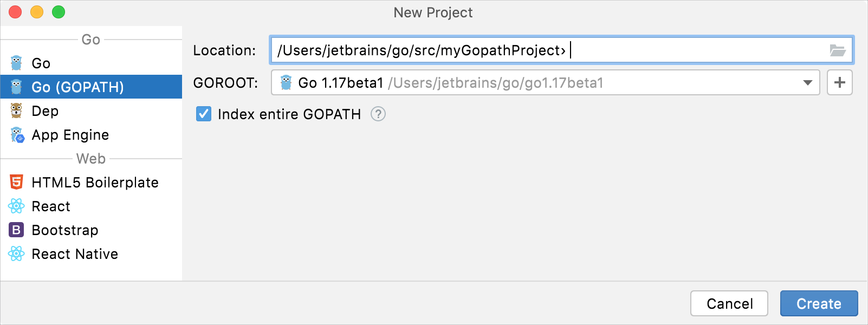Click the HTML5 Boilerplate shield icon
Viewport: 868px width, 325px height.
coord(16,183)
